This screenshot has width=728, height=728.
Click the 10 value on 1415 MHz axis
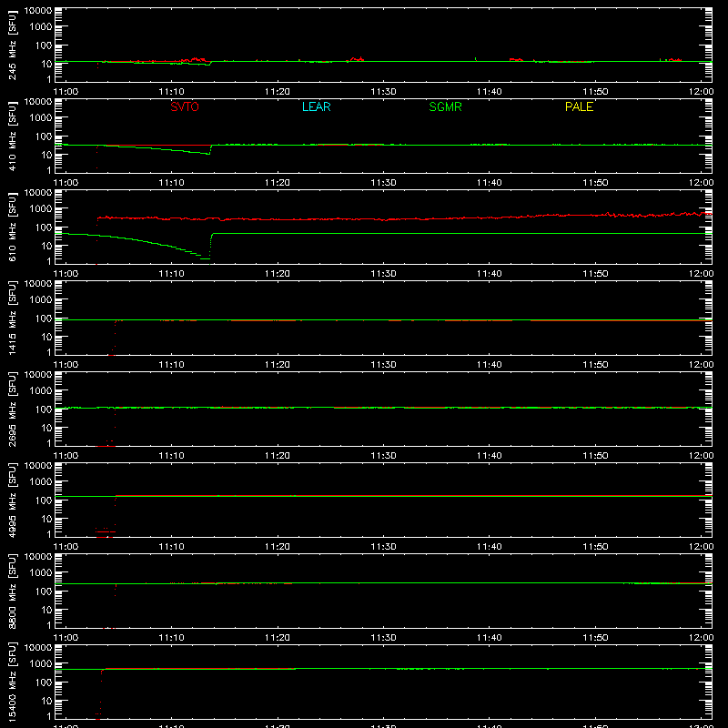pyautogui.click(x=46, y=337)
